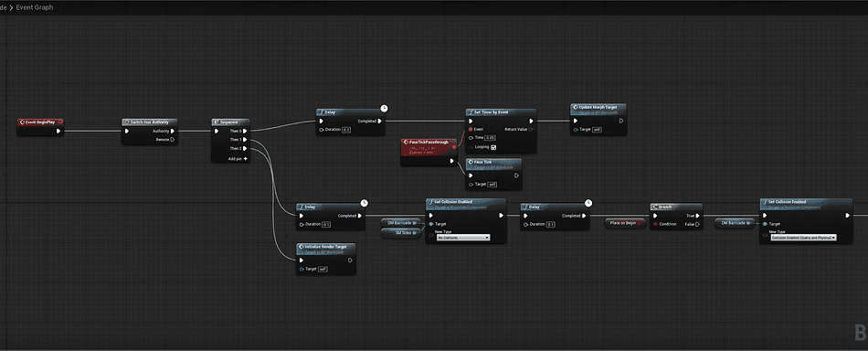868x351 pixels.
Task: Click exec output of No Collision Set Collision node
Action: 501,216
